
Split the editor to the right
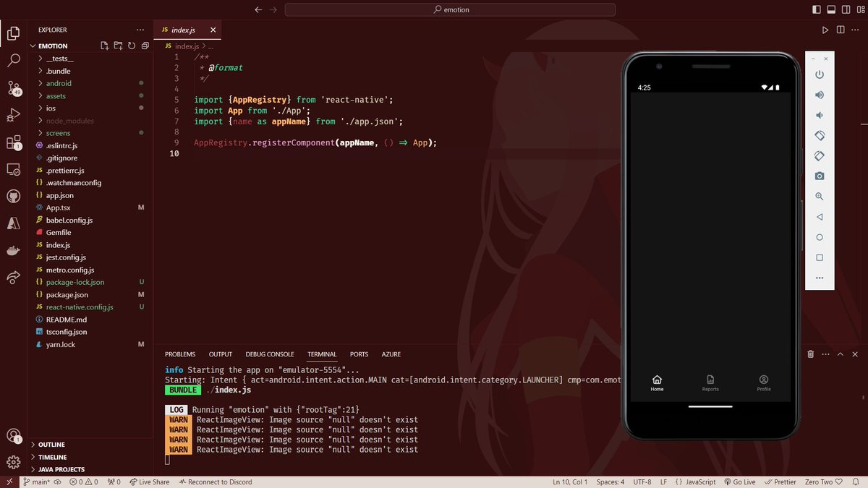[841, 30]
